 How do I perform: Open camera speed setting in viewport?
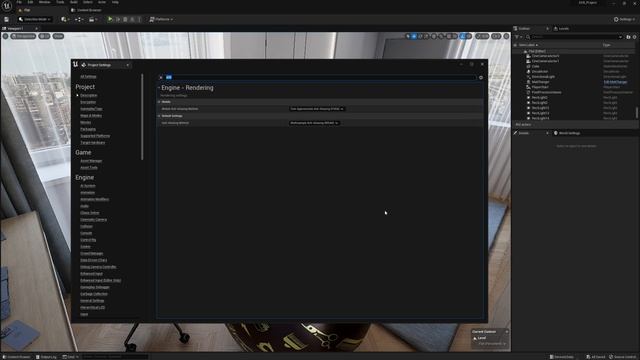[496, 36]
